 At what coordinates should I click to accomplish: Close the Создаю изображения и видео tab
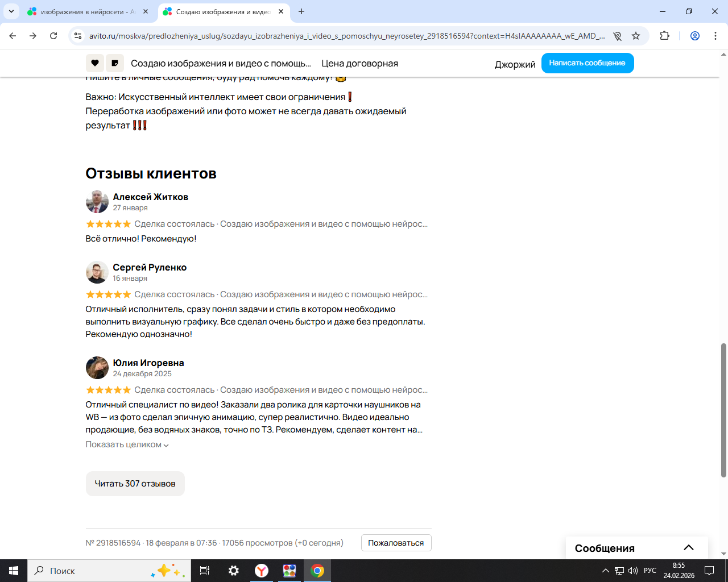click(x=281, y=11)
